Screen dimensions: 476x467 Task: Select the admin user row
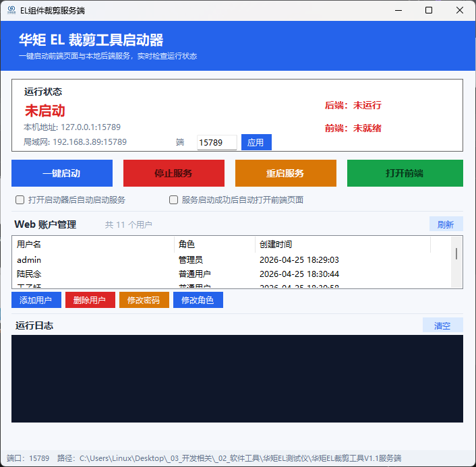click(x=231, y=259)
